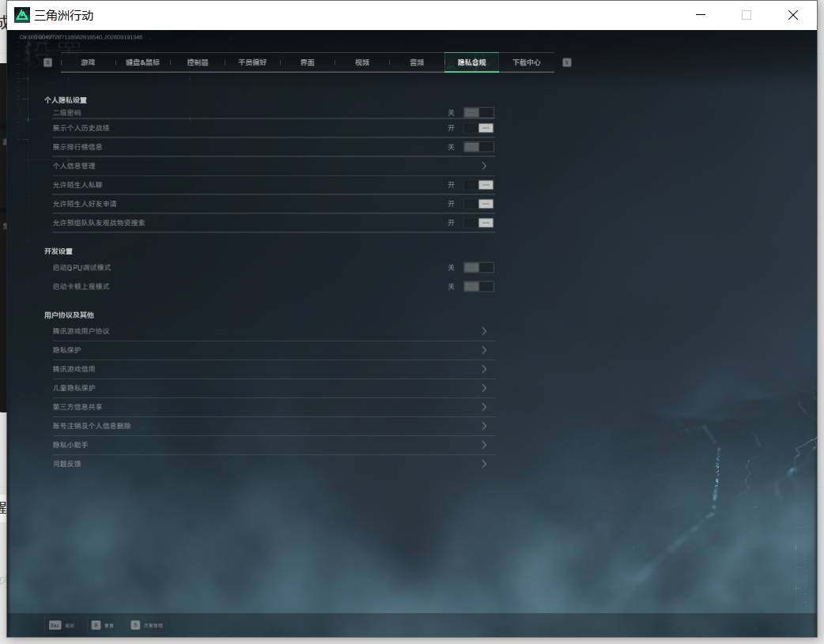824x644 pixels.
Task: Select the 控制器 tab
Action: (198, 62)
